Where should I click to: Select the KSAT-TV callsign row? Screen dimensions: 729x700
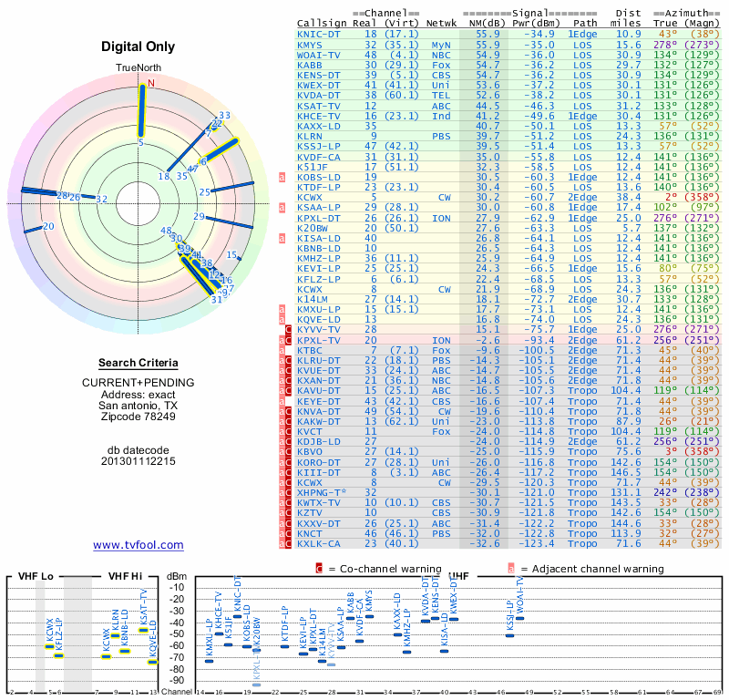click(508, 106)
